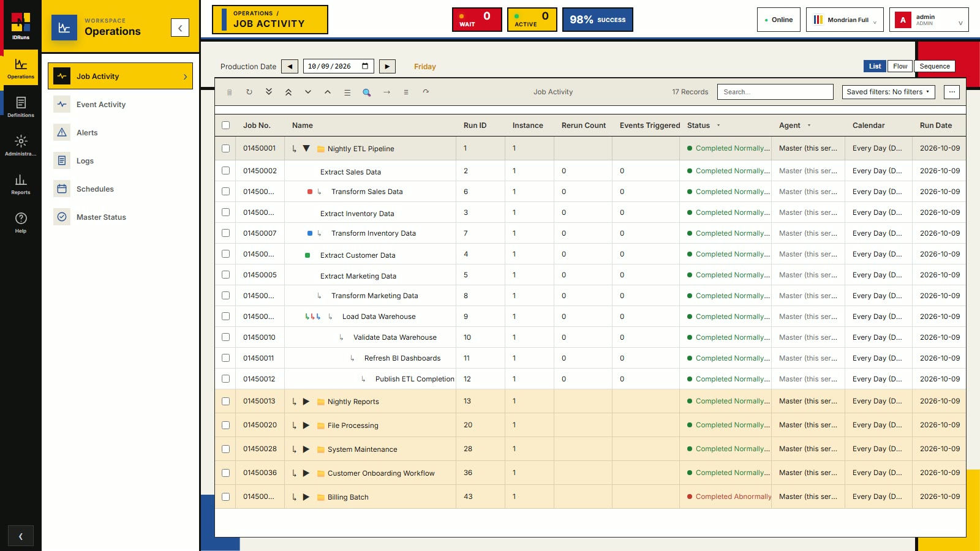Click the 98% SUCCESS badge
Viewport: 980px width, 551px height.
coord(598,20)
